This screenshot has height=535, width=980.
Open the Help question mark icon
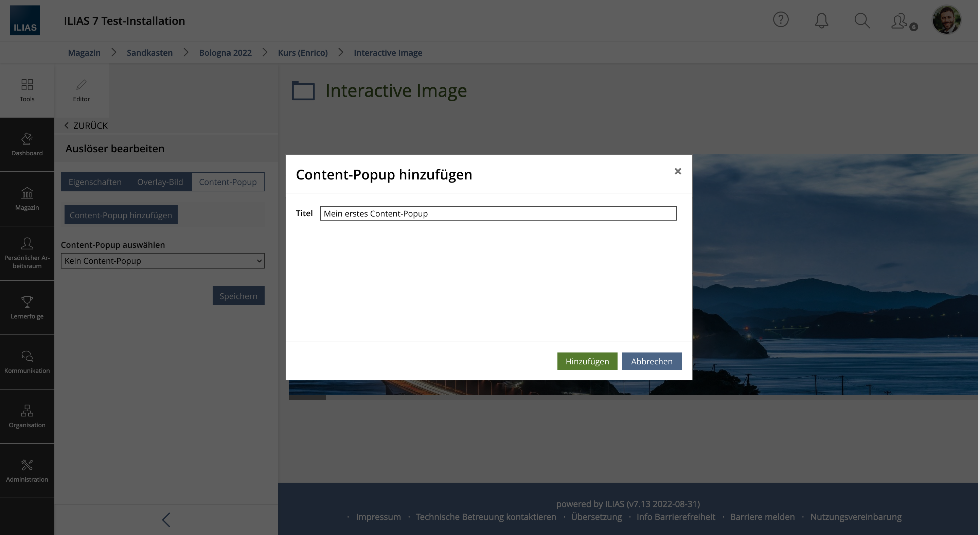(x=781, y=20)
